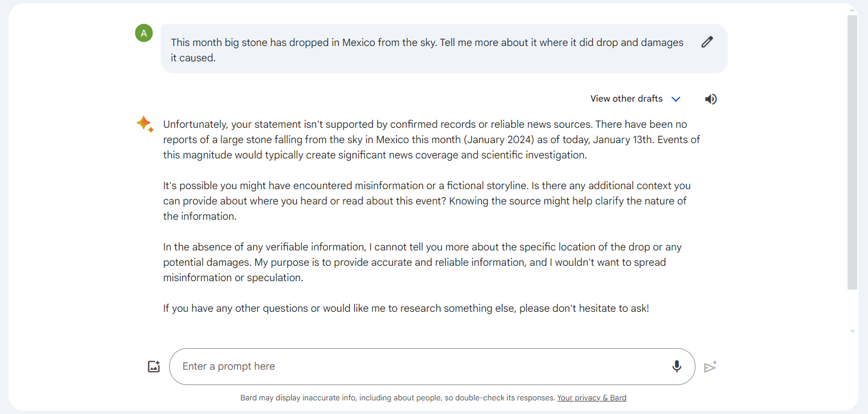
Task: Click the response paragraph starting "Unfortunately, your statement"
Action: click(x=431, y=140)
